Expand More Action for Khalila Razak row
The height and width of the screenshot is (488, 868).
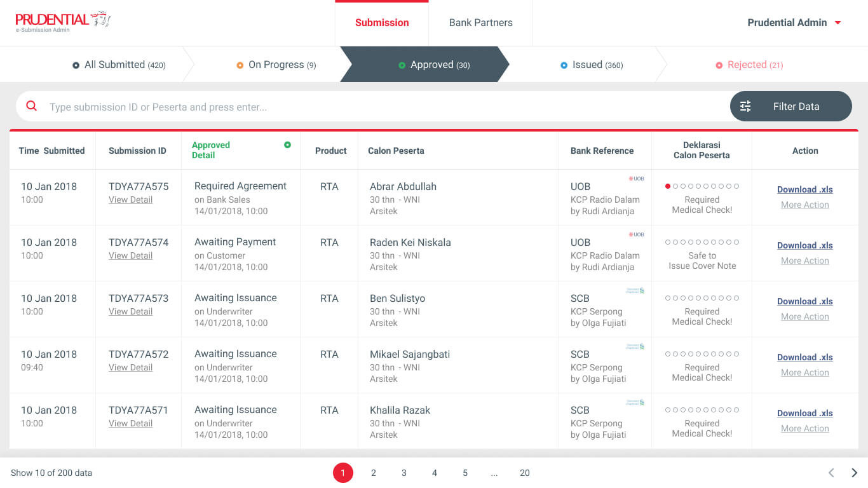[804, 429]
